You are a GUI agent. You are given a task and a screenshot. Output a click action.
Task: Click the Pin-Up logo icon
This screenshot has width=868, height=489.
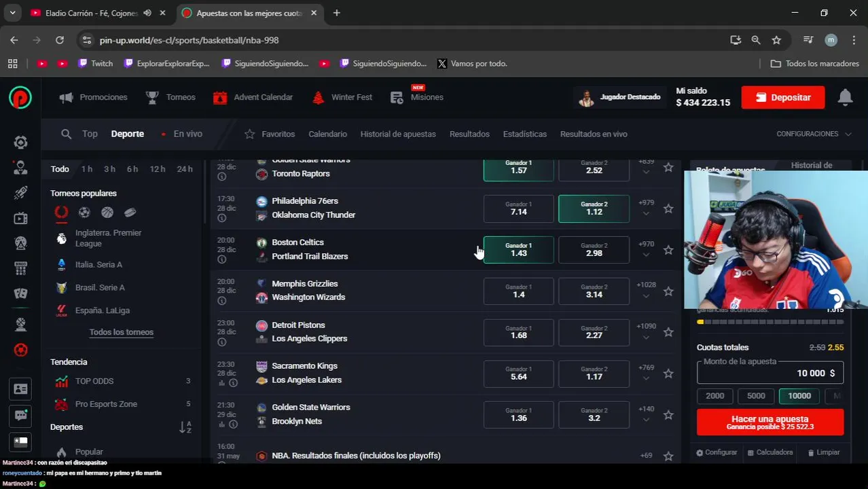point(20,97)
